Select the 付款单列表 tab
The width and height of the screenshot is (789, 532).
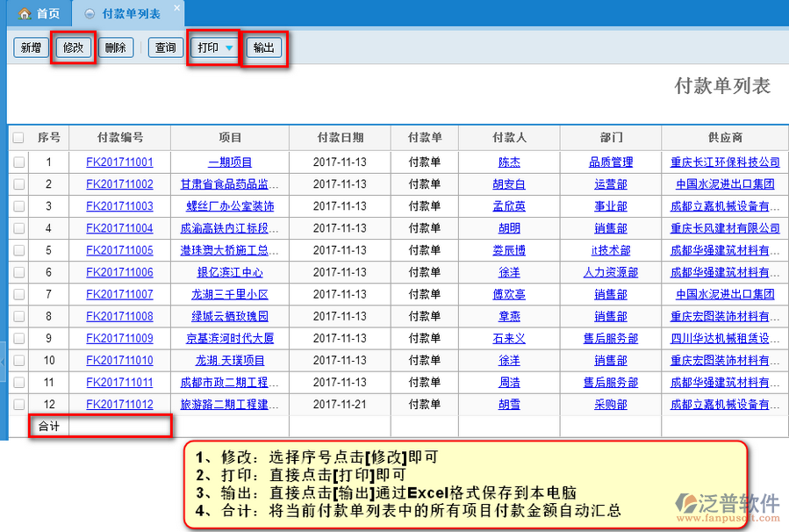tap(130, 14)
